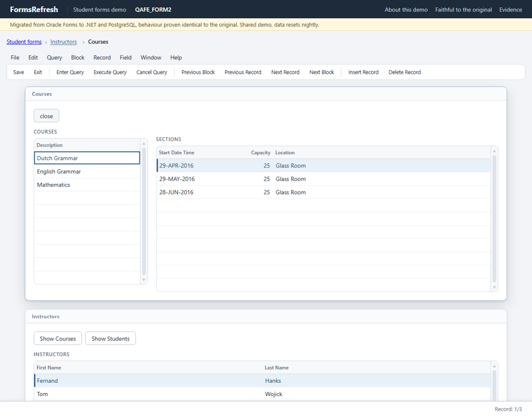Open Faithful to the original link

point(464,10)
